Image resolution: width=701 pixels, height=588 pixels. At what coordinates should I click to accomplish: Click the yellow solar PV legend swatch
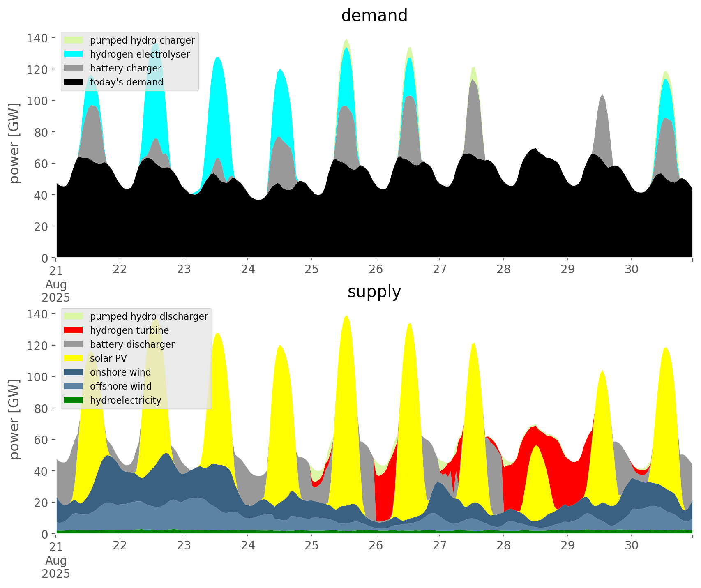73,358
